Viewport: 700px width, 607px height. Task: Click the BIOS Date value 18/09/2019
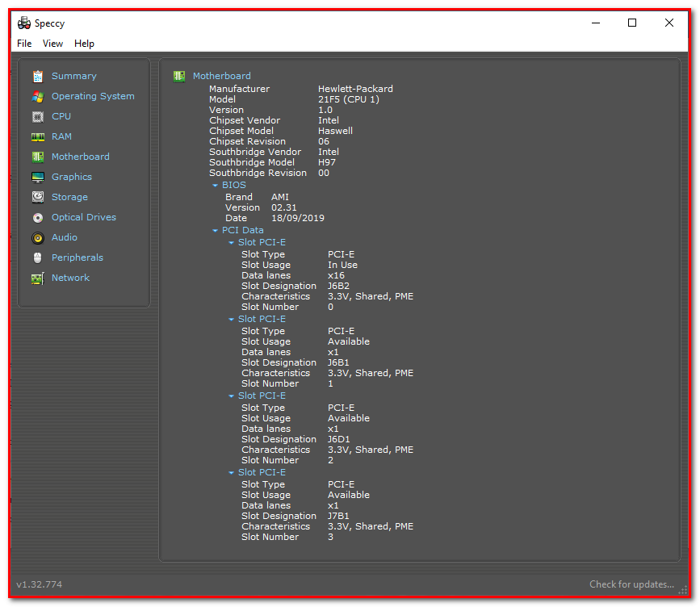point(298,218)
